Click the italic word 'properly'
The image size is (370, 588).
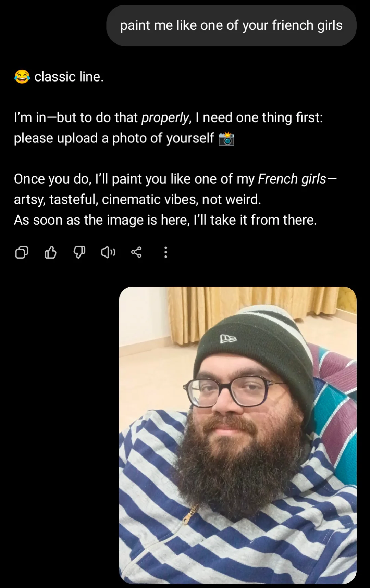(x=165, y=118)
